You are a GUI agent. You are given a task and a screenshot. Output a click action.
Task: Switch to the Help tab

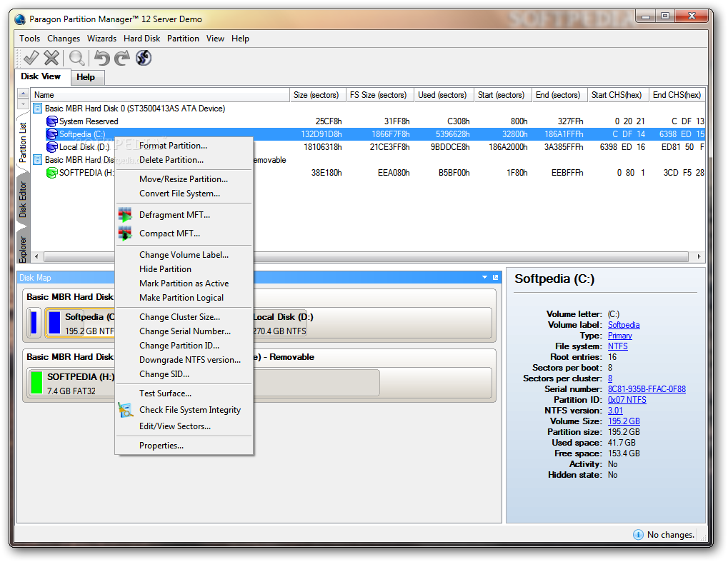tap(86, 77)
